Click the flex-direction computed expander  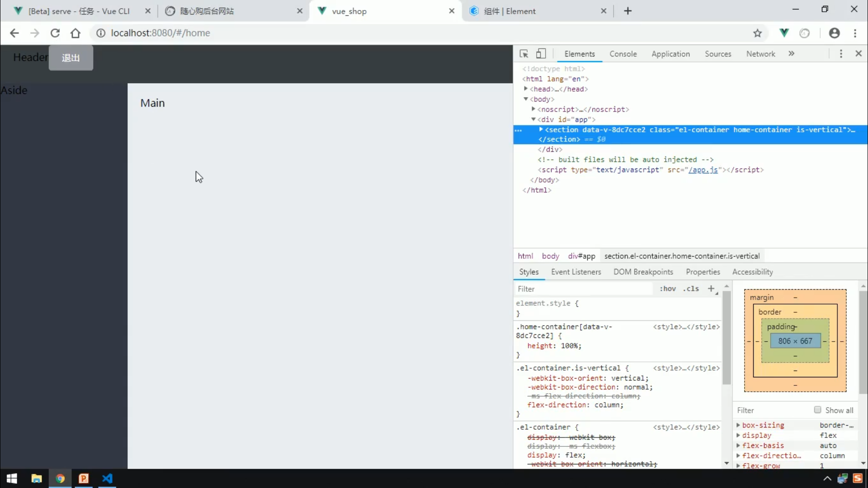tap(738, 455)
